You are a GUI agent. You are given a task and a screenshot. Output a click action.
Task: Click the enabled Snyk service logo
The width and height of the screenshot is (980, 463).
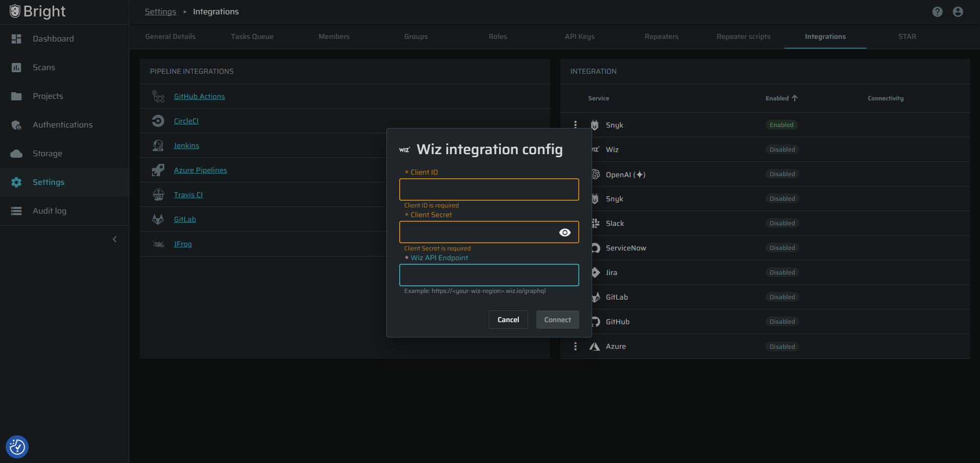tap(595, 125)
